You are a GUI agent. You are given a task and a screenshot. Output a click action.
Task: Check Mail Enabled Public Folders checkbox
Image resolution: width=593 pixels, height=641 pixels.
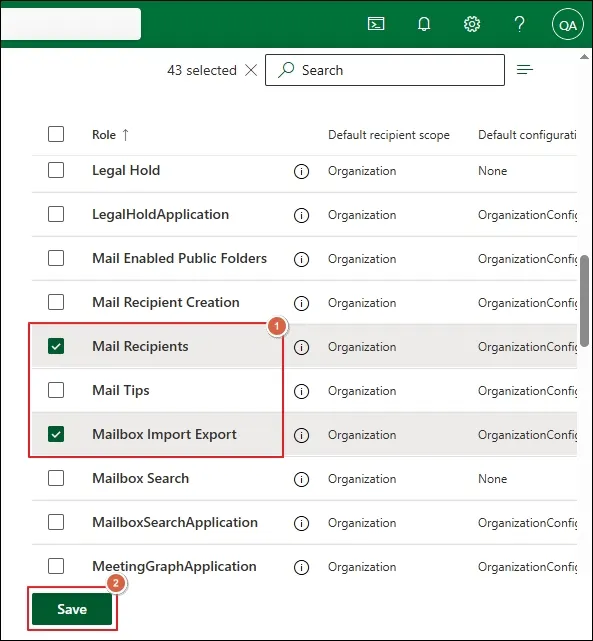56,258
